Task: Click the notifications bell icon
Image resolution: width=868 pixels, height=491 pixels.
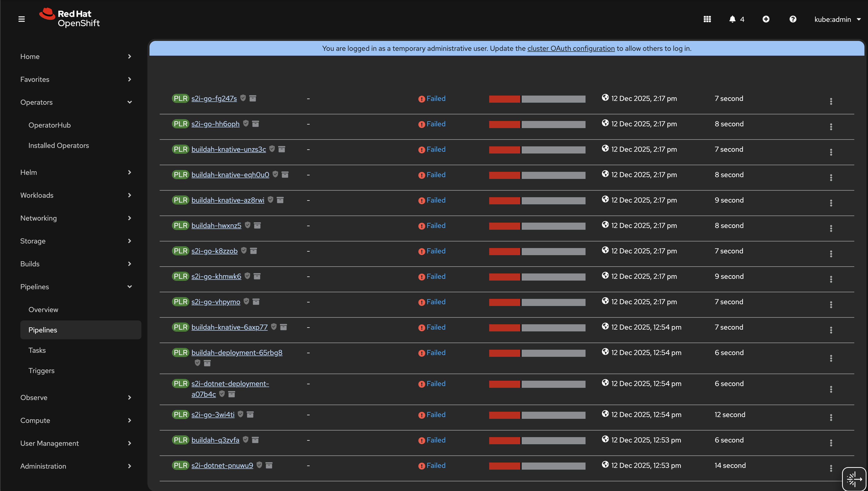Action: click(x=732, y=19)
